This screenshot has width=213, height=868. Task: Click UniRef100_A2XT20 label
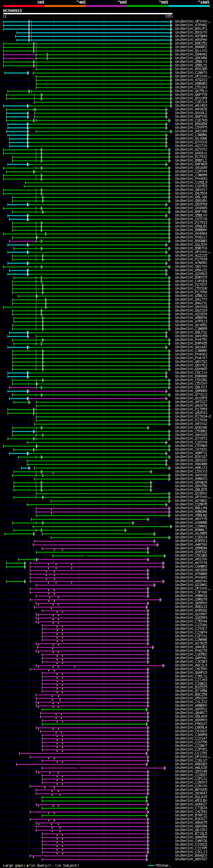coord(191,146)
